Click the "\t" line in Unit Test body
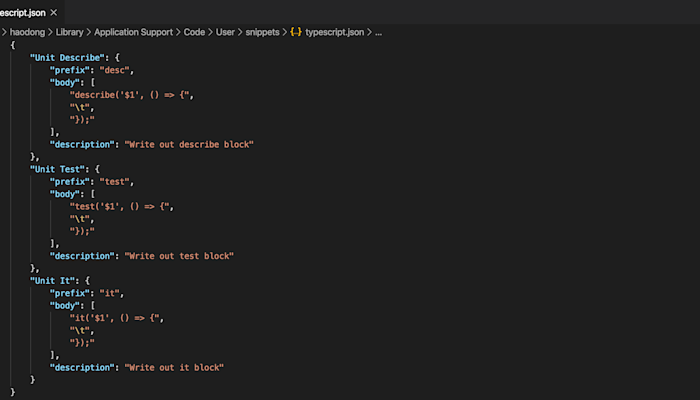700x400 pixels. tap(80, 219)
